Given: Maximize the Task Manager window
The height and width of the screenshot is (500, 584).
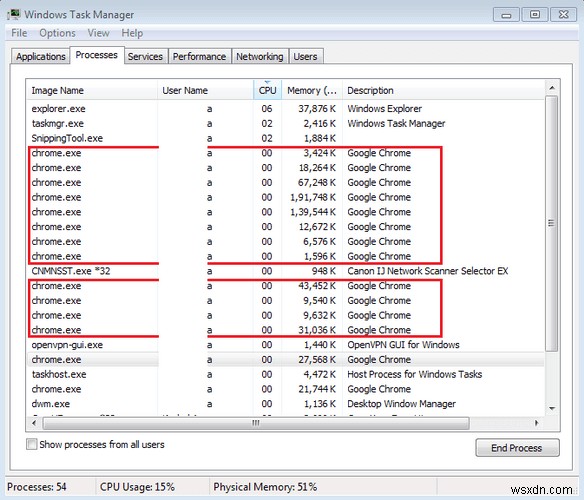Looking at the screenshot, I should point(535,15).
